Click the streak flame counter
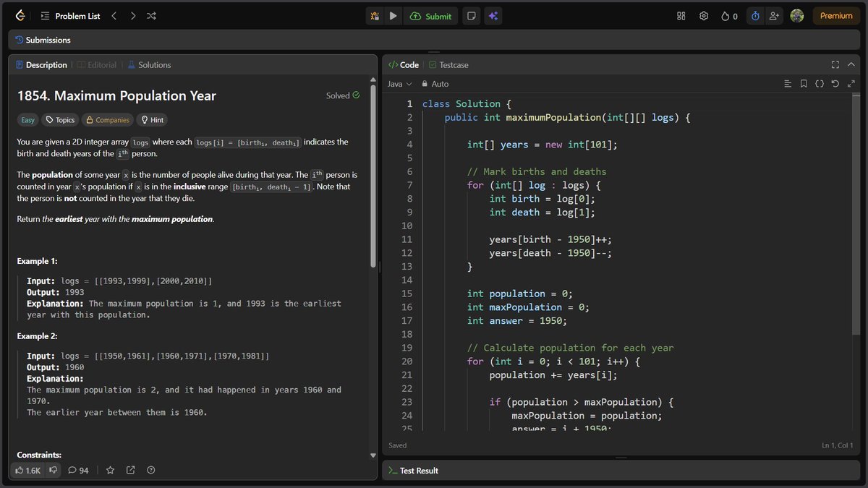 729,16
